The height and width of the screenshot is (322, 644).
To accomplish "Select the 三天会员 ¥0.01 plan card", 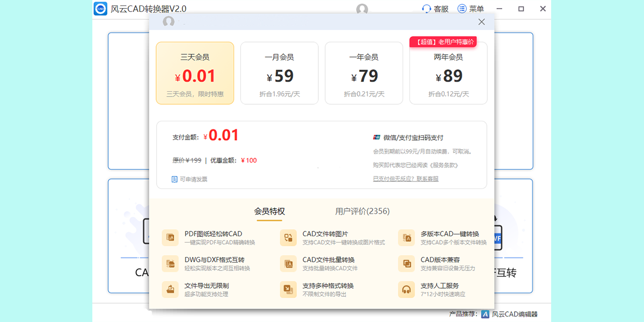I will [195, 73].
